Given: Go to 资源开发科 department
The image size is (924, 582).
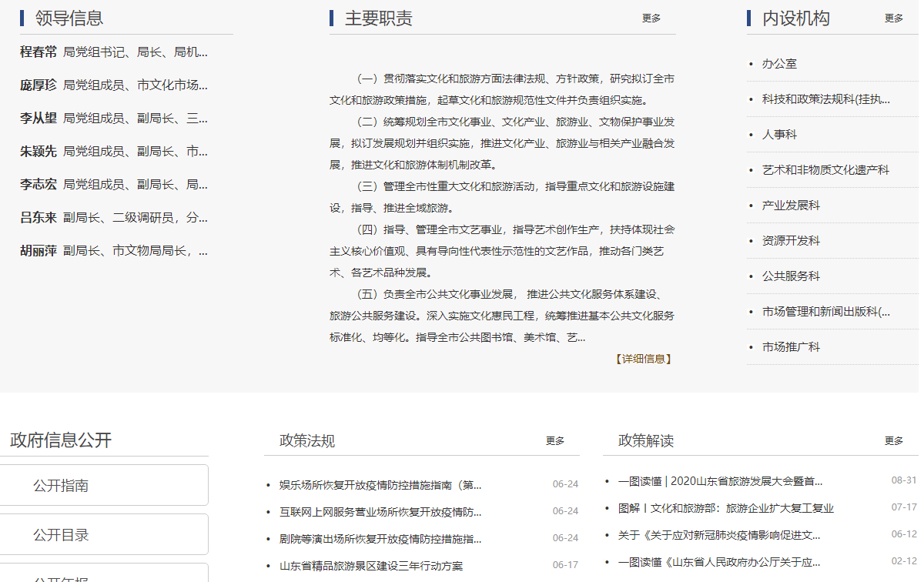Looking at the screenshot, I should [791, 241].
